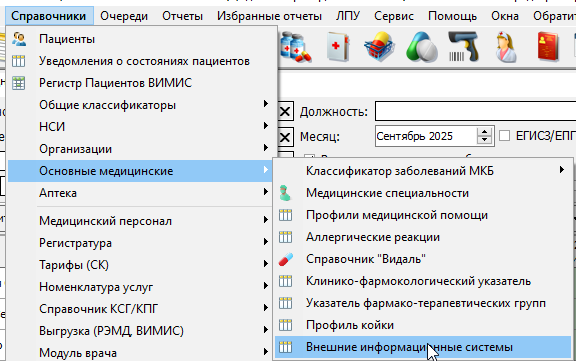Click the medicine bottles toolbar icon
Screen dimensions: 576x361
tap(295, 47)
